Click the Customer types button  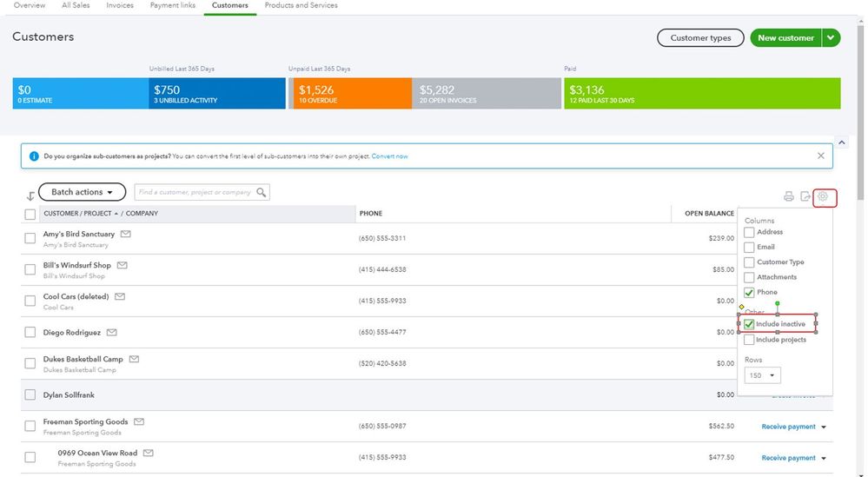pos(700,38)
